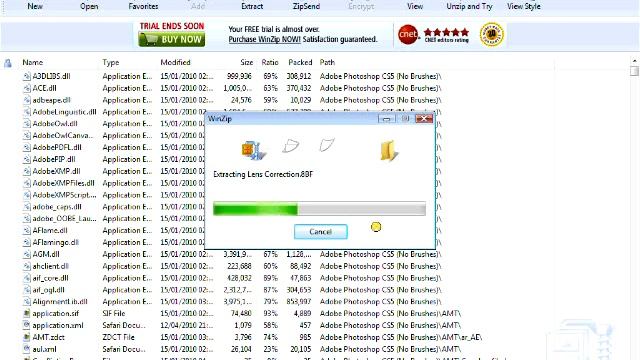Follow the Purchase WinZip NOW link

tap(264, 39)
